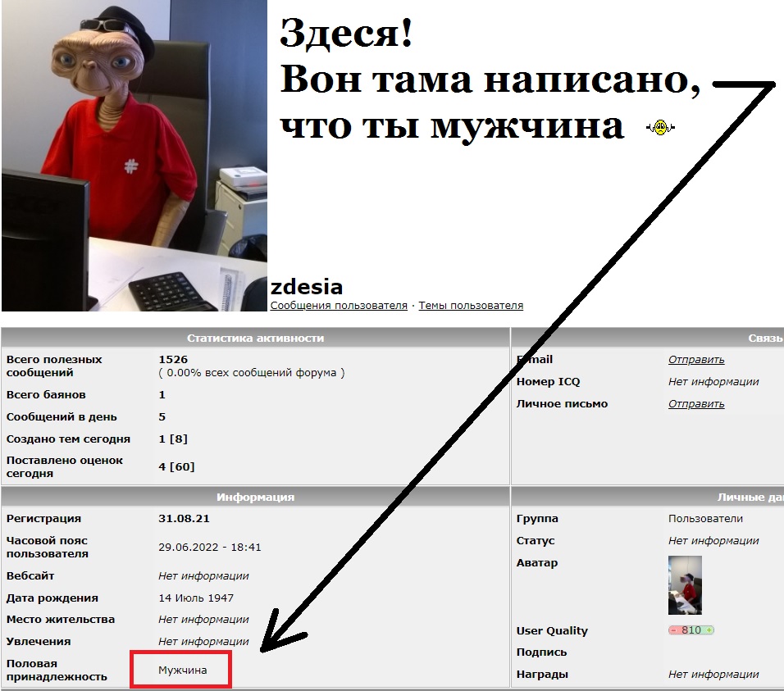Screen dimensions: 784x691
Task: Click the "Статистика активности" header
Action: click(255, 339)
